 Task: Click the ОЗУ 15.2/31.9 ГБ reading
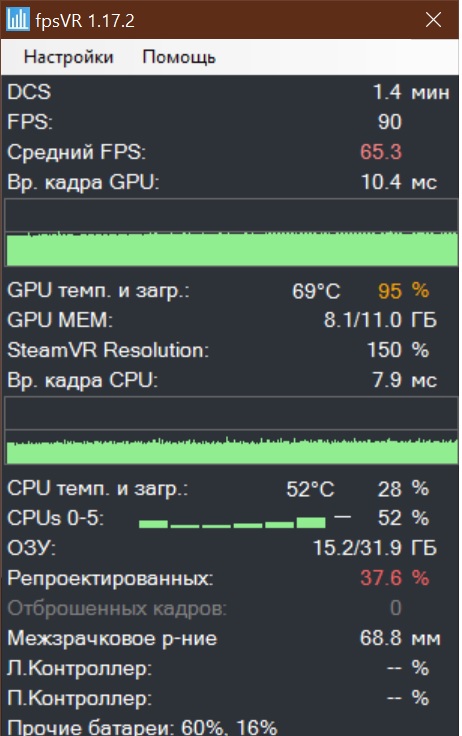tap(375, 548)
